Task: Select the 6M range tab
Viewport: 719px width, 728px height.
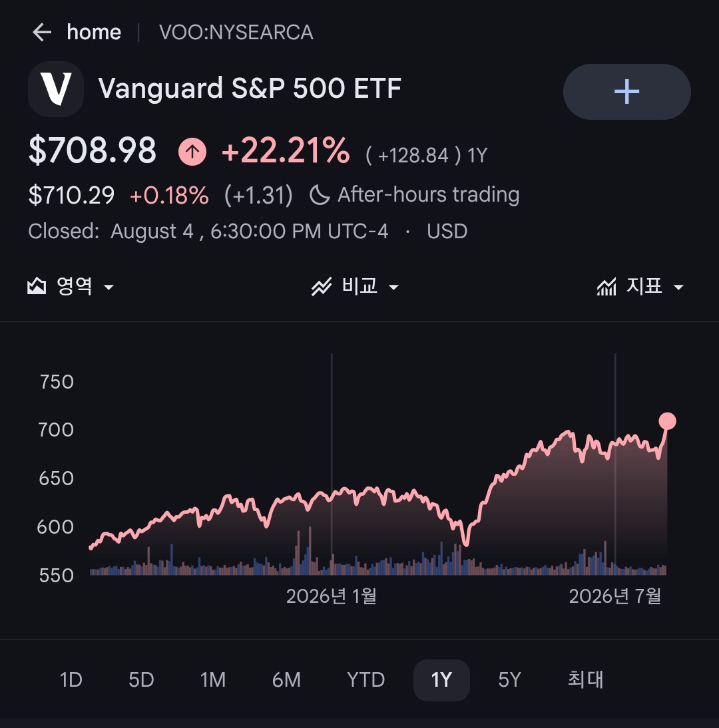Action: pyautogui.click(x=286, y=680)
